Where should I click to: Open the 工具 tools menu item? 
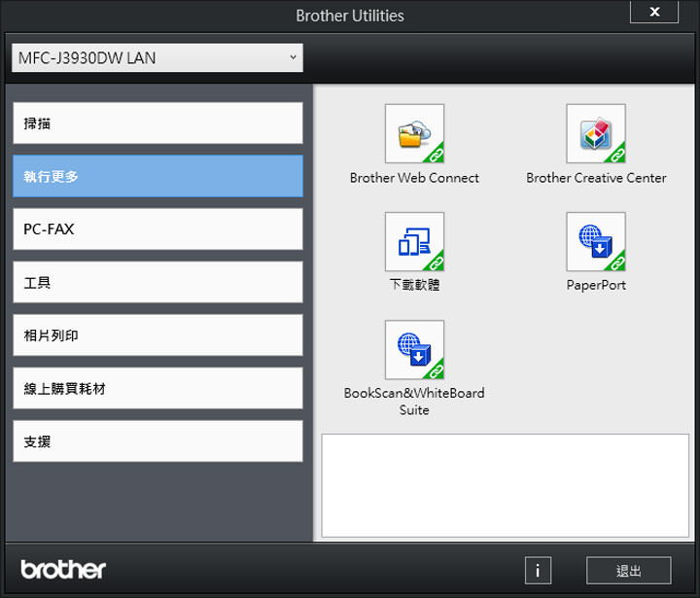[158, 282]
